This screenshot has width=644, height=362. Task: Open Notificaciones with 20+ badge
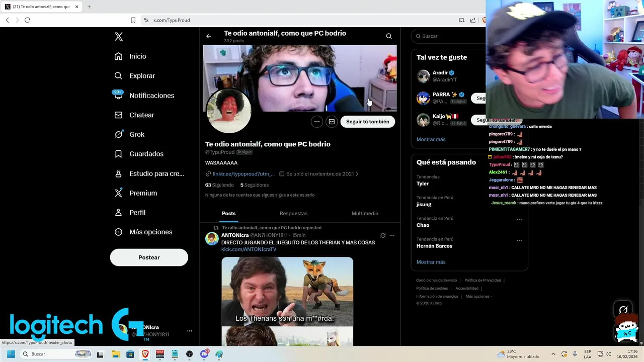pyautogui.click(x=144, y=96)
